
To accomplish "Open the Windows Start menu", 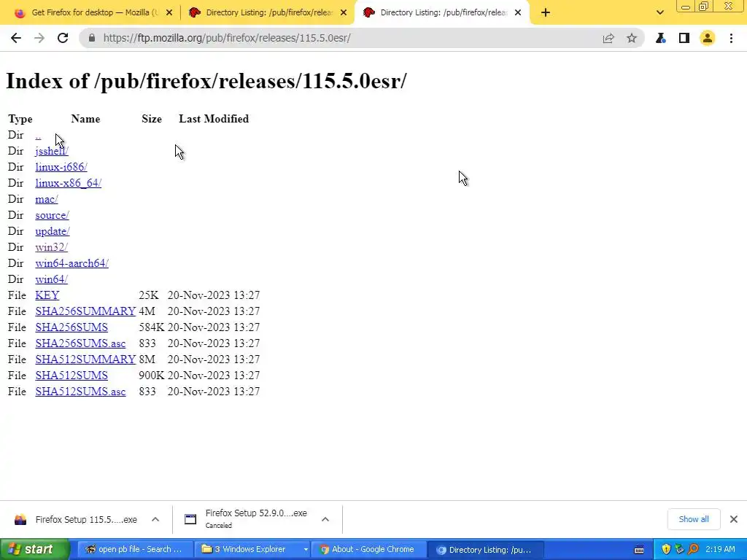I will (x=34, y=549).
